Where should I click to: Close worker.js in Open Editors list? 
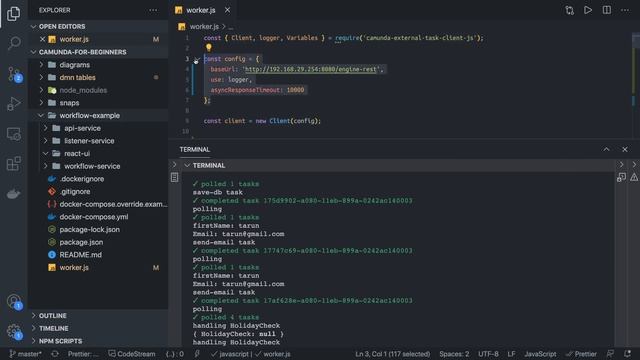42,39
